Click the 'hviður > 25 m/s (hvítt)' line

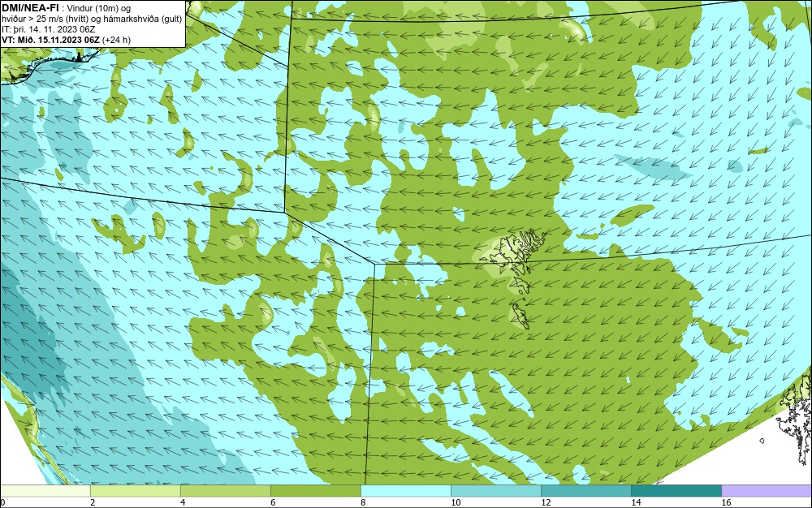click(x=45, y=19)
